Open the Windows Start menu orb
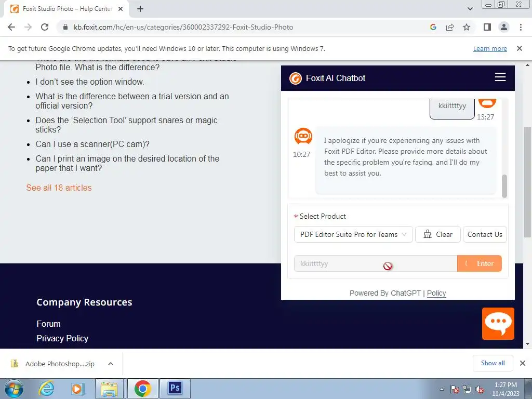 click(x=14, y=389)
